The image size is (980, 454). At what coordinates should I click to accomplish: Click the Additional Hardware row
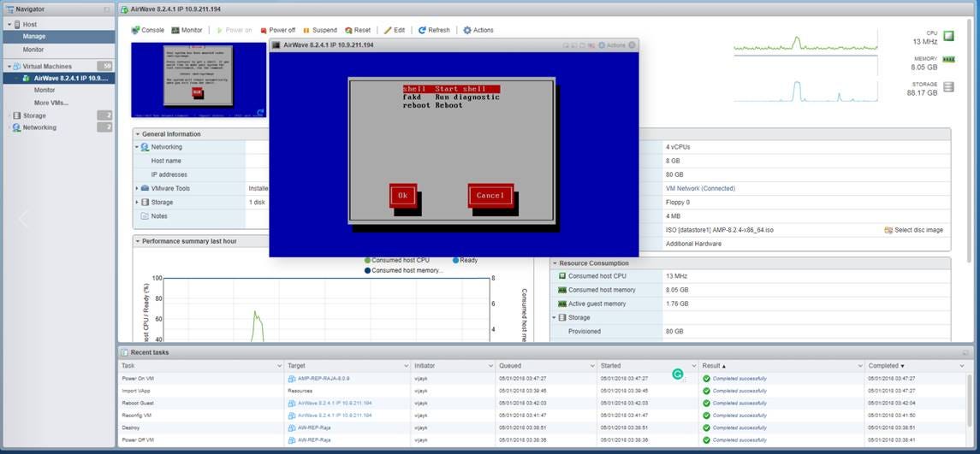[x=693, y=244]
